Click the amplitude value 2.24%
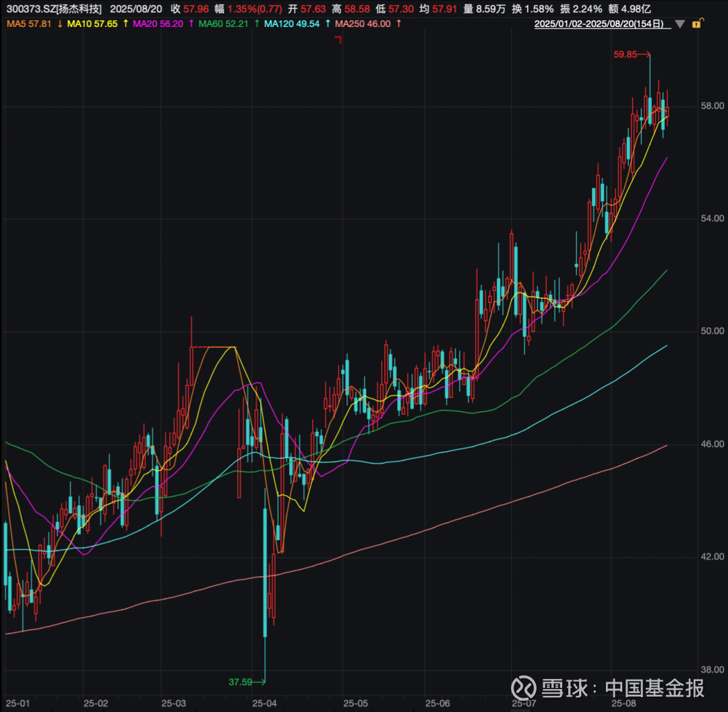The width and height of the screenshot is (728, 712). pos(587,9)
